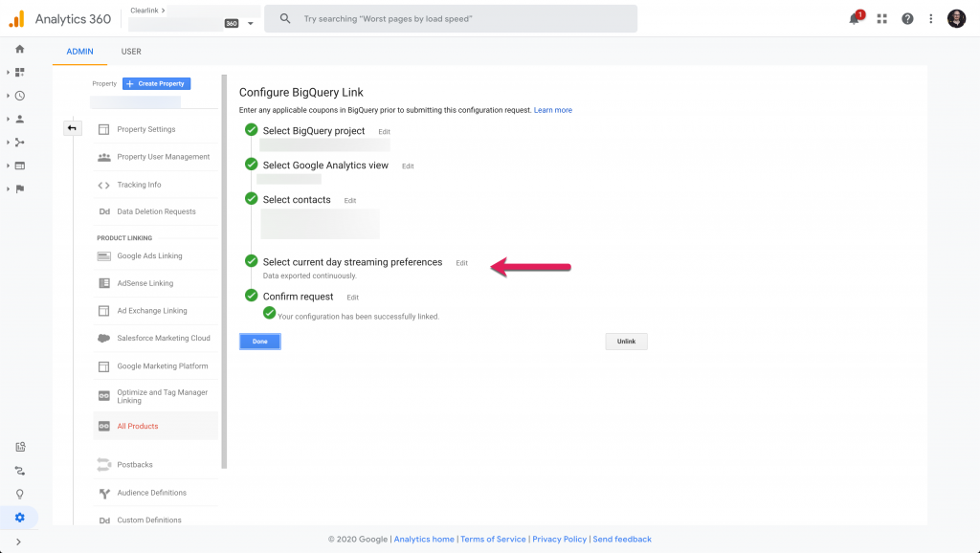The width and height of the screenshot is (980, 553).
Task: Edit the current day streaming preferences step
Action: [x=462, y=263]
